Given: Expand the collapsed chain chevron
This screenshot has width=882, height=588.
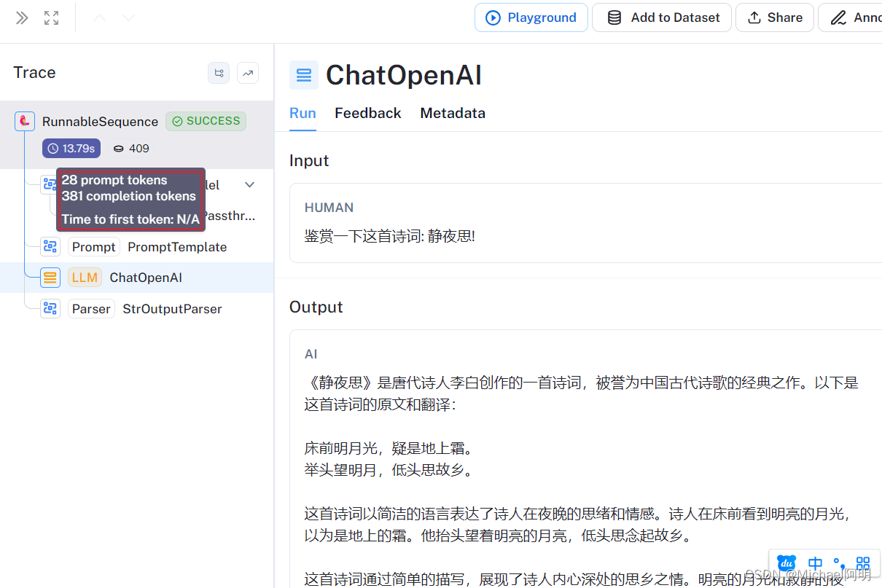Looking at the screenshot, I should 250,185.
